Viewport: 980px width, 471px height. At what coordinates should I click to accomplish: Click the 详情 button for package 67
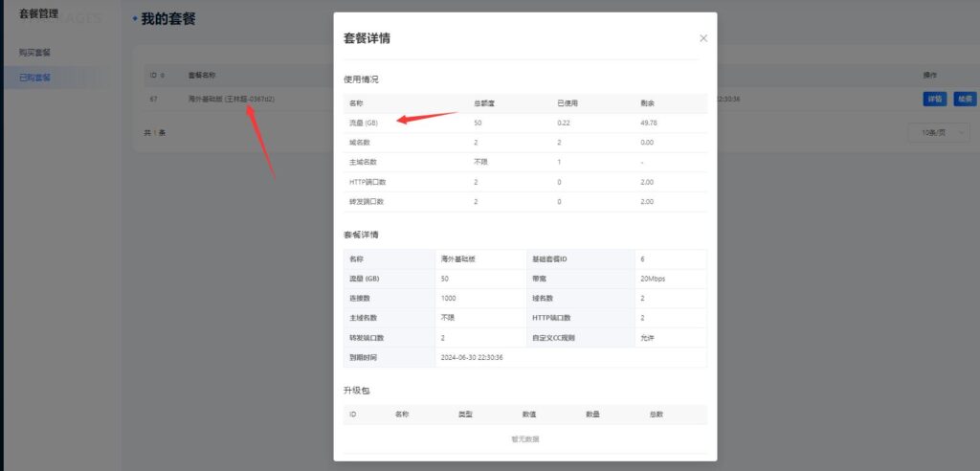934,99
